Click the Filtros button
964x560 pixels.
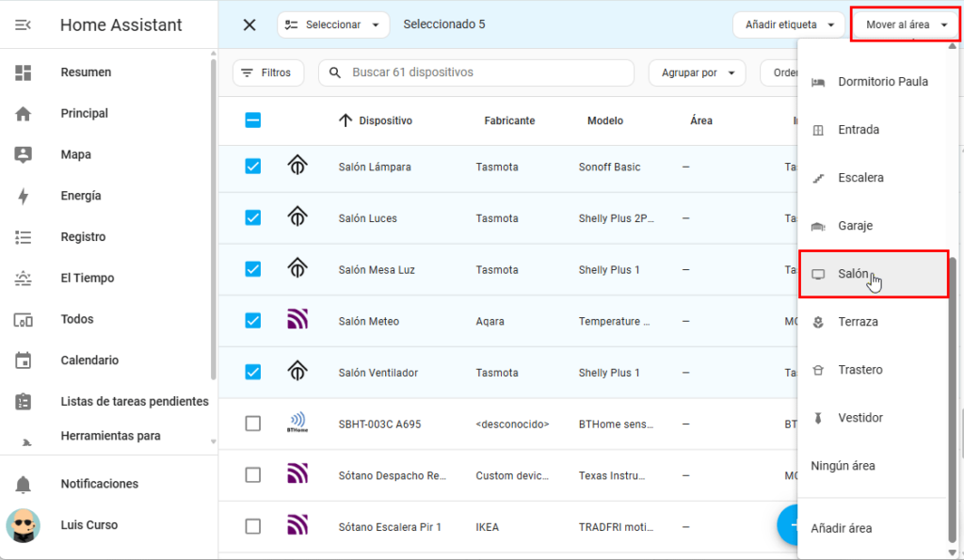(267, 72)
